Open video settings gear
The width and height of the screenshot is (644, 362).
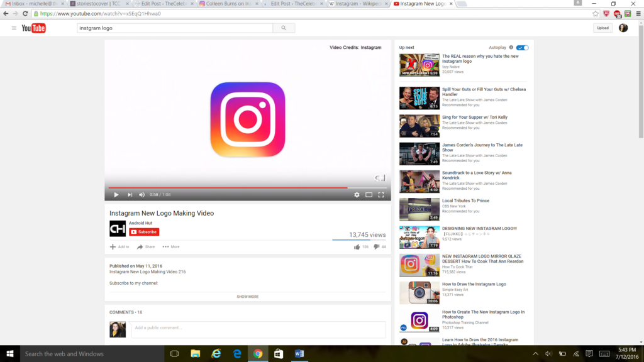point(357,195)
